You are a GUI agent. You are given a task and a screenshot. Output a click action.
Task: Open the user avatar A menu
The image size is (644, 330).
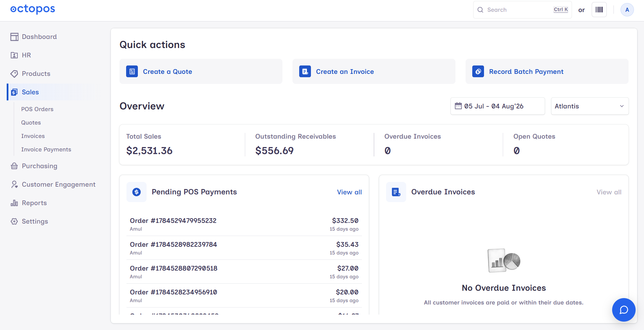pyautogui.click(x=627, y=10)
